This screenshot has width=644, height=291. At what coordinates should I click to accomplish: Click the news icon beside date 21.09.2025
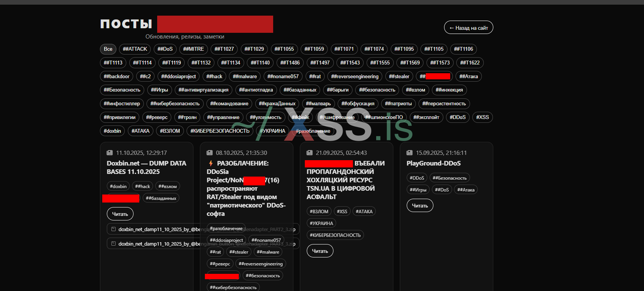[309, 153]
